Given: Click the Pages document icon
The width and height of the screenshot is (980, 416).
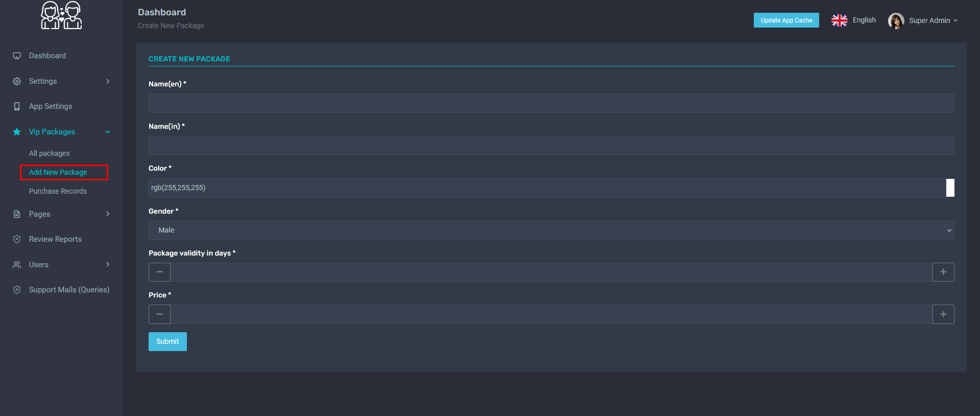Looking at the screenshot, I should [17, 214].
